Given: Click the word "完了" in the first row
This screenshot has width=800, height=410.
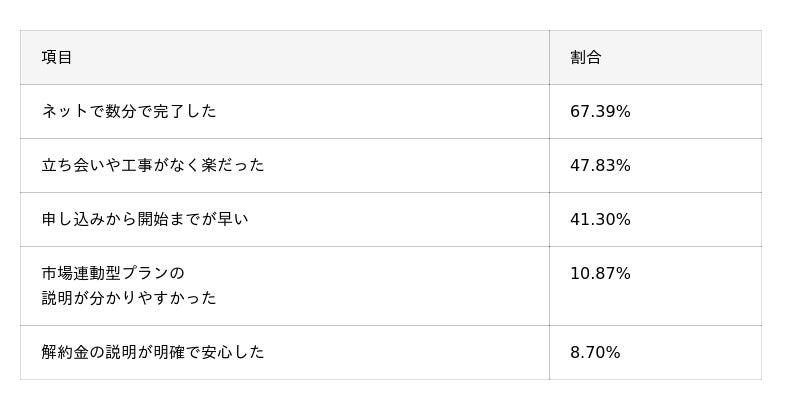Looking at the screenshot, I should [x=170, y=111].
